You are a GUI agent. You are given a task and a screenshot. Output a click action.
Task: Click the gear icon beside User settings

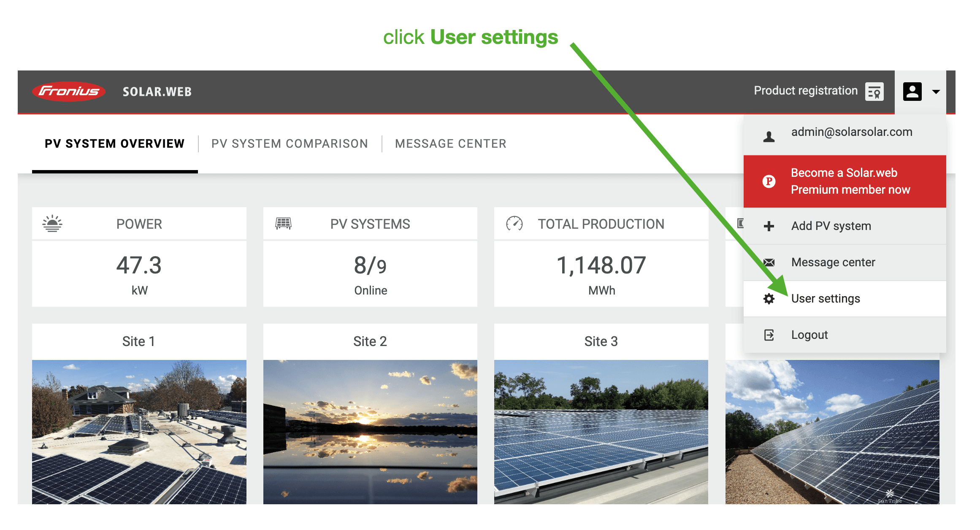[769, 299]
